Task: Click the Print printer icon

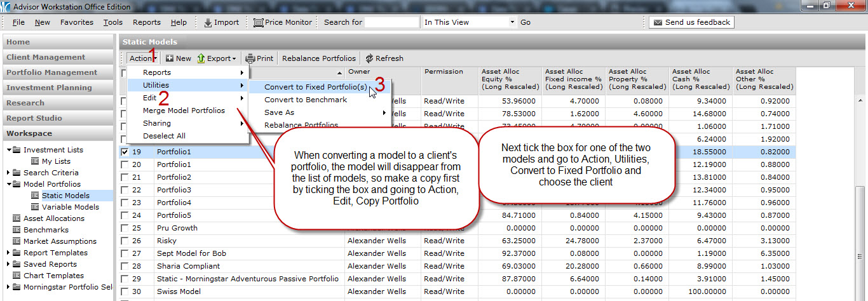Action: 250,58
